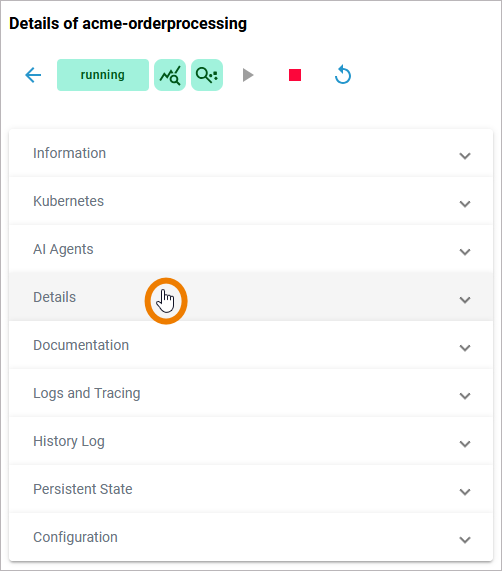Viewport: 502px width, 571px height.
Task: Click the Details row chevron arrow
Action: click(x=465, y=300)
